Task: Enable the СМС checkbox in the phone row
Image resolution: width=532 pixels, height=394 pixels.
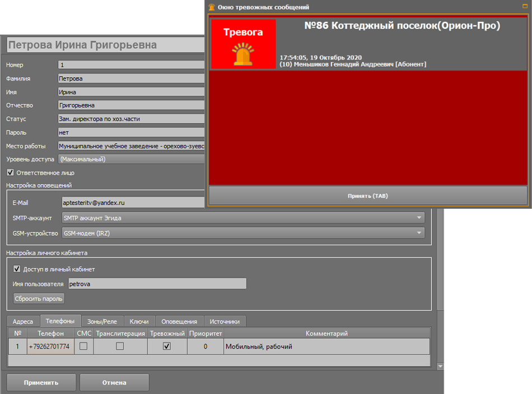Action: (83, 346)
